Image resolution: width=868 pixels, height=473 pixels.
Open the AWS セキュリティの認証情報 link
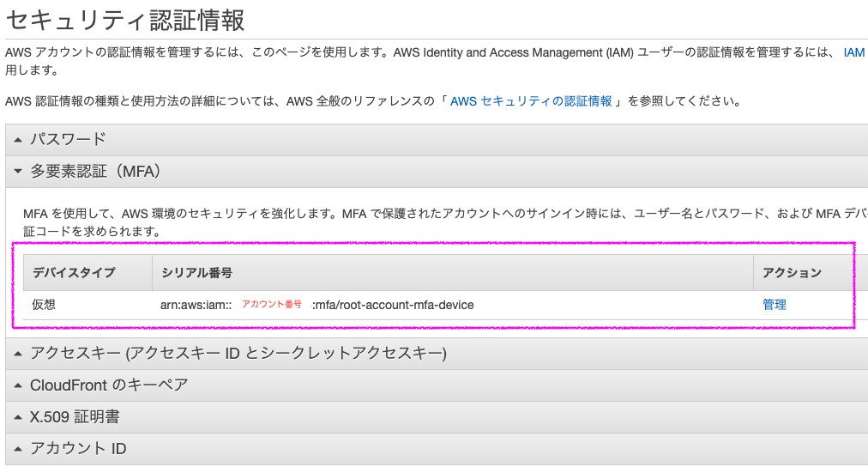pyautogui.click(x=531, y=101)
